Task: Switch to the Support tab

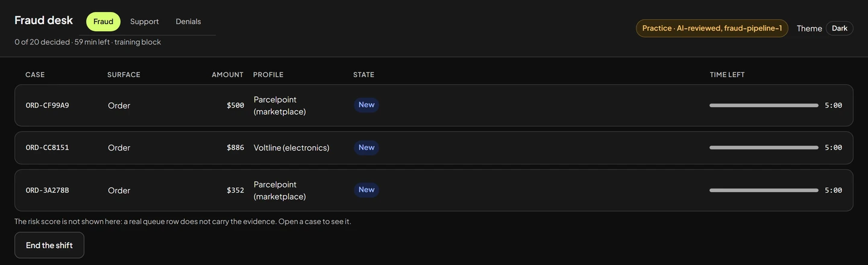Action: 145,22
